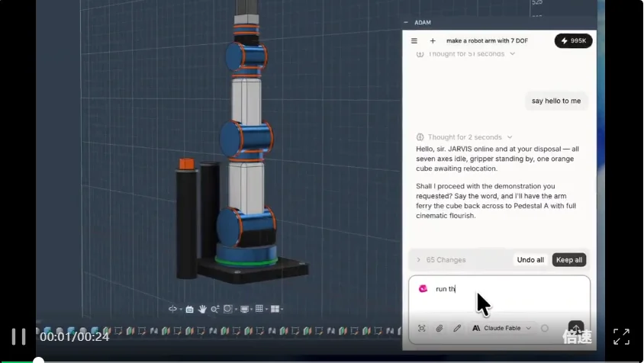644x363 pixels.
Task: Start a new chat with the plus icon
Action: click(433, 40)
